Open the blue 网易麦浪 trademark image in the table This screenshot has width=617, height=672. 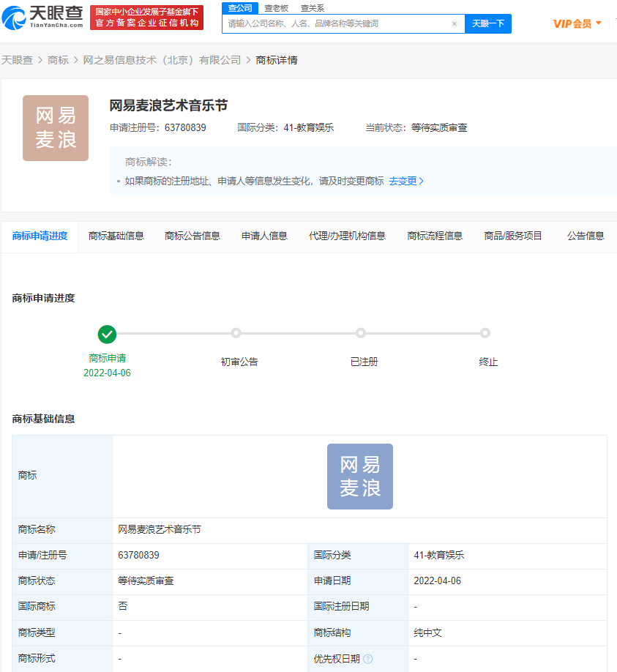(360, 477)
